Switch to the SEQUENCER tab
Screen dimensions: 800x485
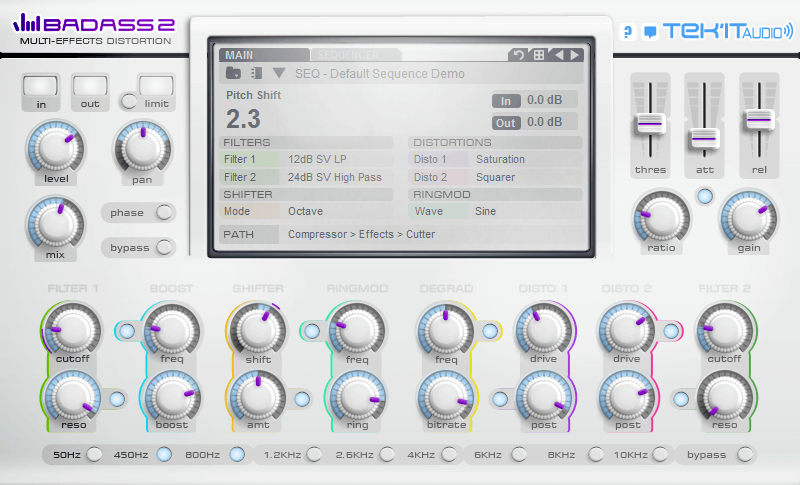355,55
